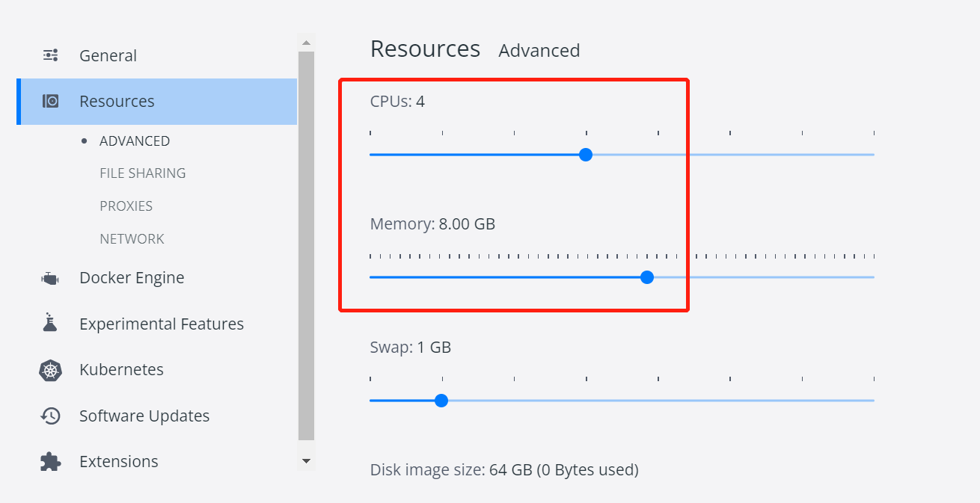Open the FILE SHARING sub-section
The image size is (980, 503).
142,173
